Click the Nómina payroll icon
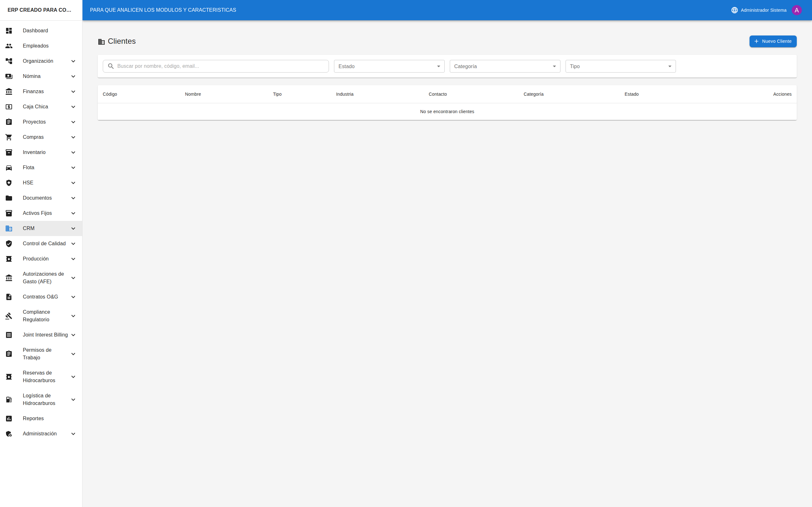This screenshot has width=812, height=507. pyautogui.click(x=9, y=76)
